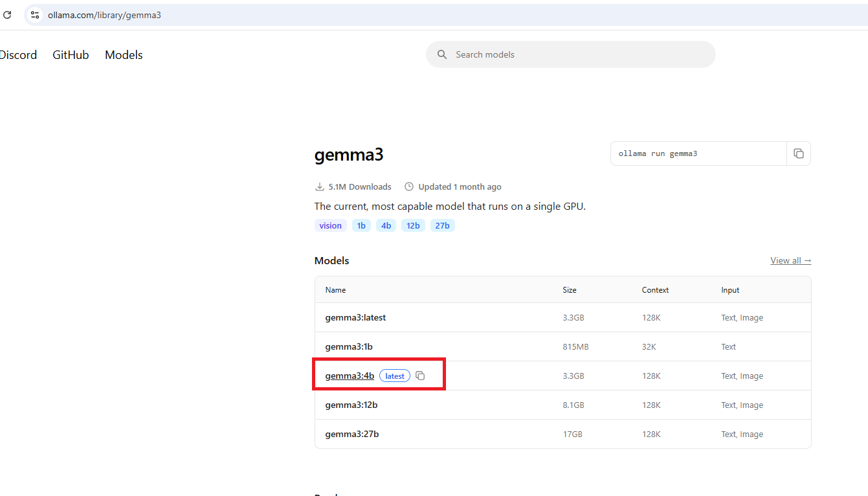Click the Input column header
Viewport: 868px width, 496px height.
[x=730, y=290]
